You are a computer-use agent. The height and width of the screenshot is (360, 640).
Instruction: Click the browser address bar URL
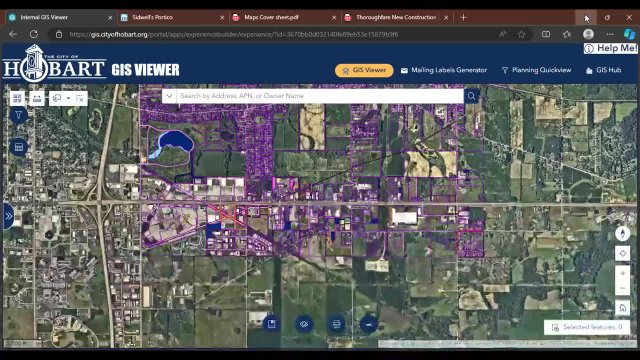[x=233, y=35]
